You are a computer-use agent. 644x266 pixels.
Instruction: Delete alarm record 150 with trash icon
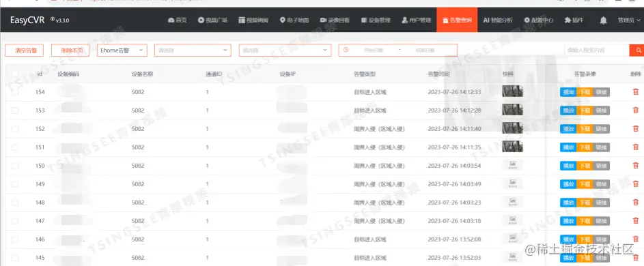tap(635, 166)
